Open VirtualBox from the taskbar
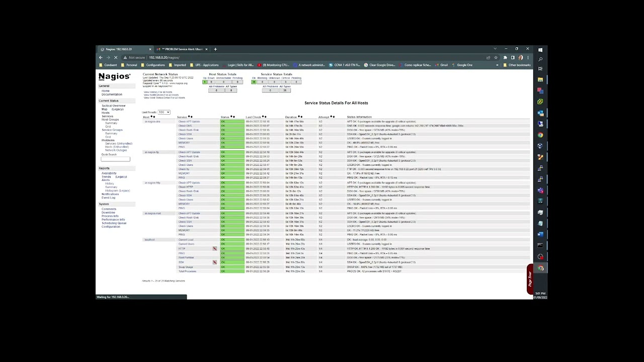The width and height of the screenshot is (644, 362). coord(540,146)
